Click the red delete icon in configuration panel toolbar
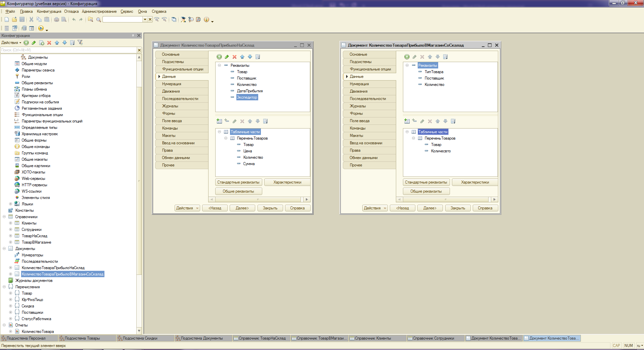 [x=49, y=43]
